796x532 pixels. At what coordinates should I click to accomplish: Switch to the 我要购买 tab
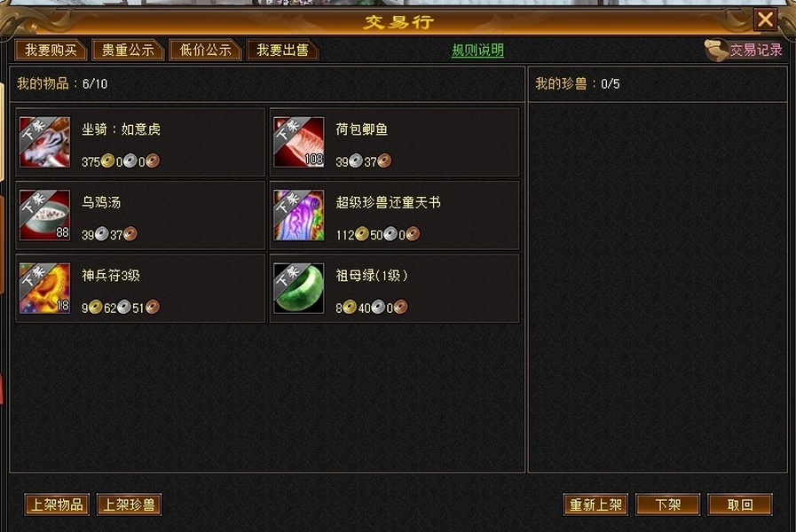click(51, 51)
